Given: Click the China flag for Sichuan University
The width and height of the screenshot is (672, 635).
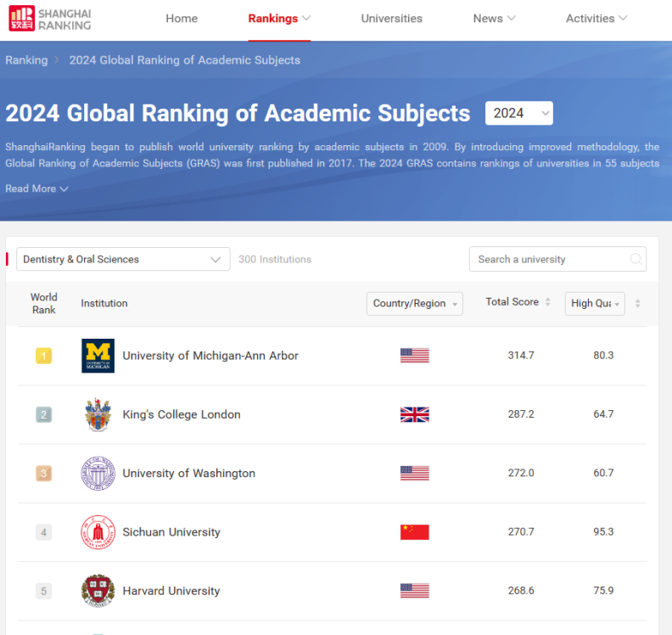Looking at the screenshot, I should [x=414, y=532].
